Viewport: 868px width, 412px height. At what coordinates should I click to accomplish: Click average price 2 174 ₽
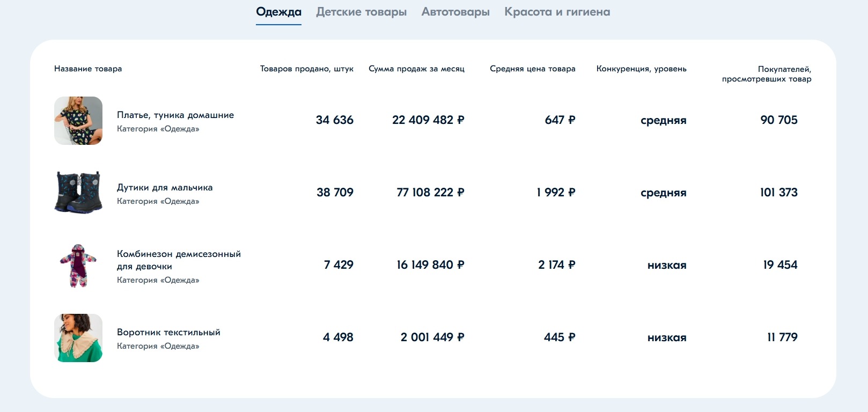[557, 265]
